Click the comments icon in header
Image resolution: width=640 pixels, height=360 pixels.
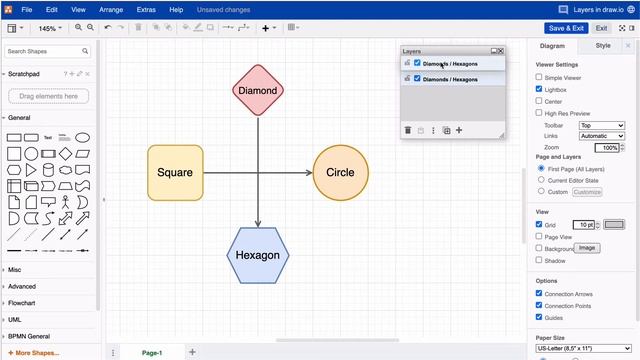563,9
